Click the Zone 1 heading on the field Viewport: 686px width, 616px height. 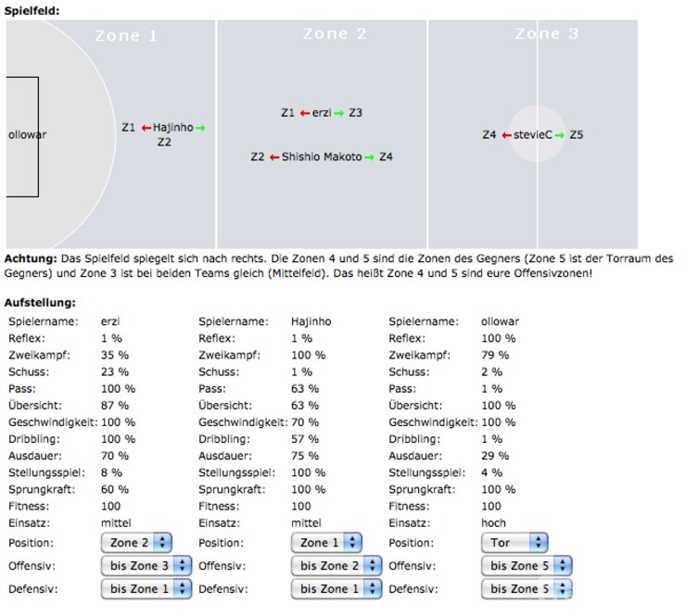(126, 36)
